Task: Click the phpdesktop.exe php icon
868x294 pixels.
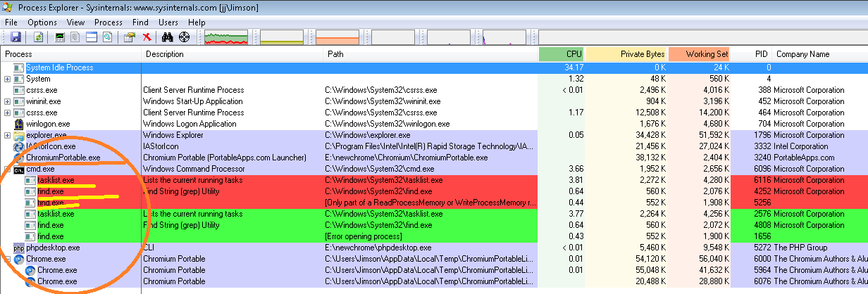Action: [x=19, y=248]
